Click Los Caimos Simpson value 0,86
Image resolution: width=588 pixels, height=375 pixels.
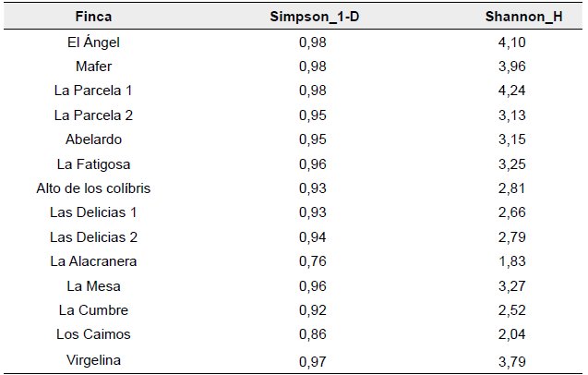click(x=313, y=334)
